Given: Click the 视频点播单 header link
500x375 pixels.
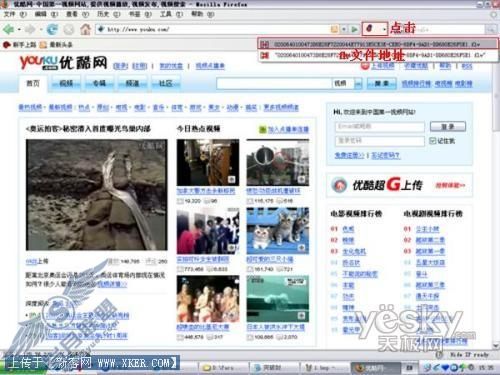Looking at the screenshot, I should pyautogui.click(x=210, y=66).
